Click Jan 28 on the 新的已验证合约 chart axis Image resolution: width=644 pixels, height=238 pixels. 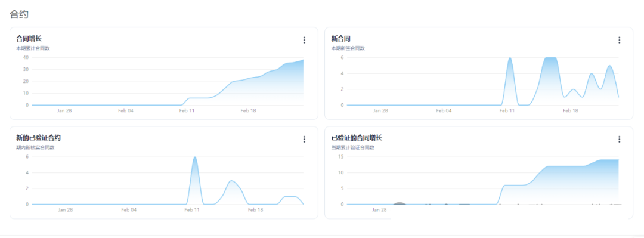coord(66,209)
